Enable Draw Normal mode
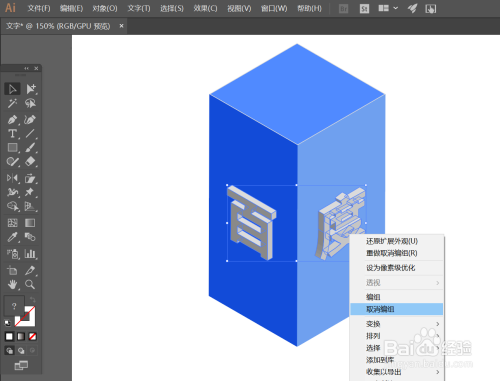Screen dimensions: 500x381 coord(9,351)
